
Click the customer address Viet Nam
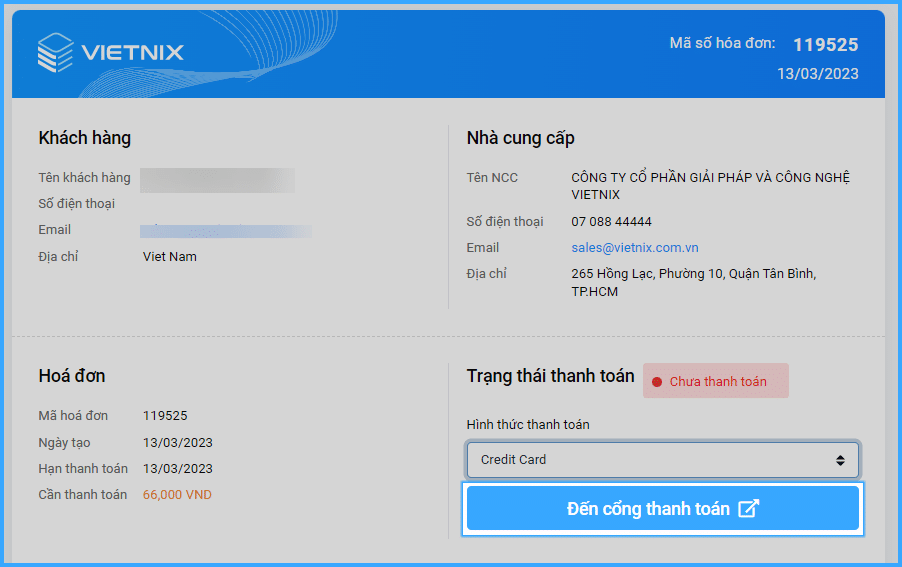(x=170, y=256)
